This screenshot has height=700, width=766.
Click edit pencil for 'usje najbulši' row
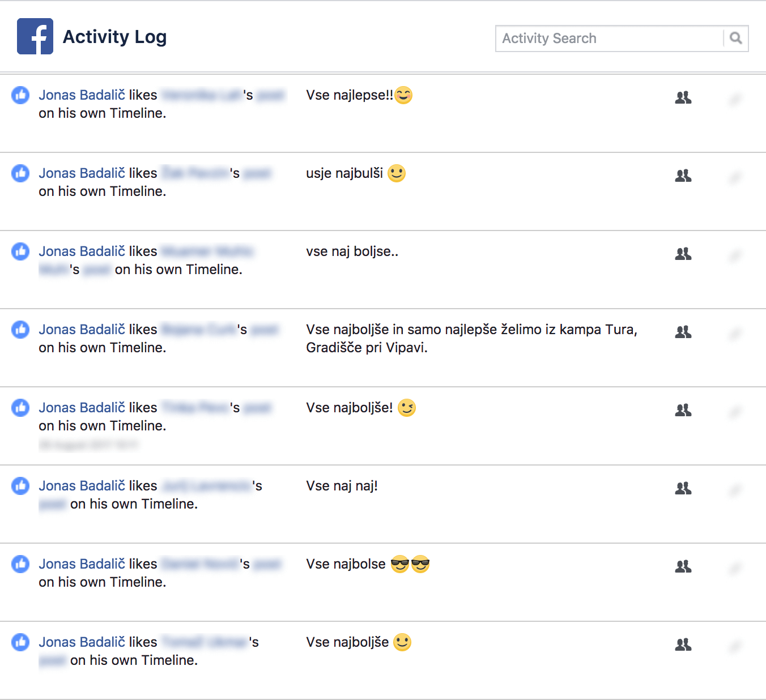735,178
